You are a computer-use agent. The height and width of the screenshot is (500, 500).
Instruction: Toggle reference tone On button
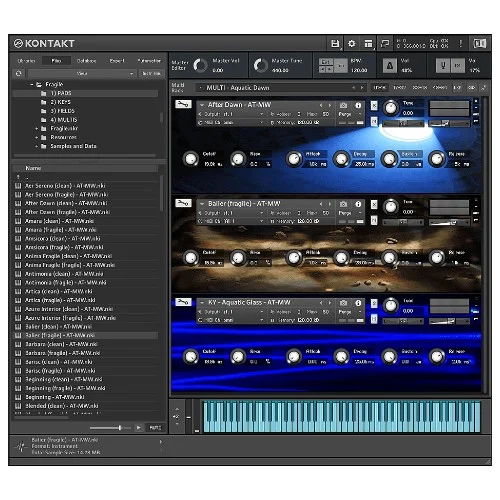click(458, 66)
